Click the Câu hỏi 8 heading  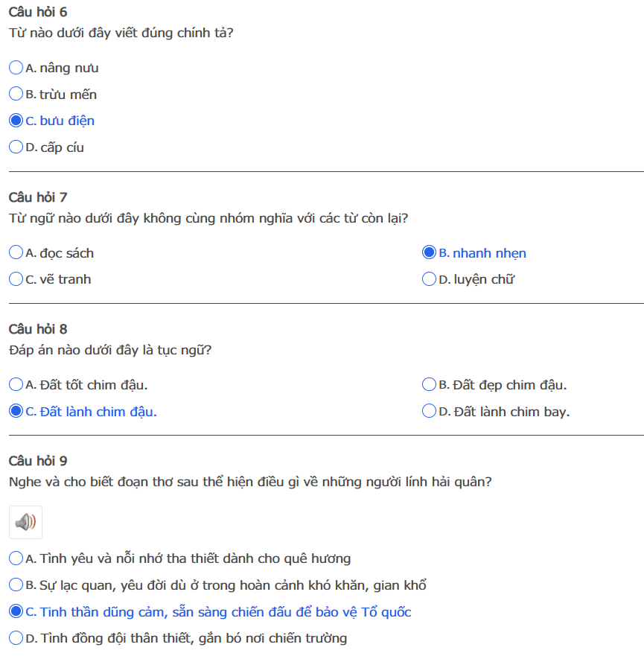coord(38,329)
